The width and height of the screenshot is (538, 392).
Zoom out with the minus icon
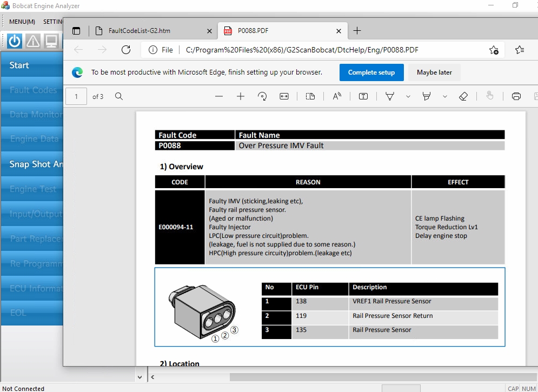pos(219,96)
